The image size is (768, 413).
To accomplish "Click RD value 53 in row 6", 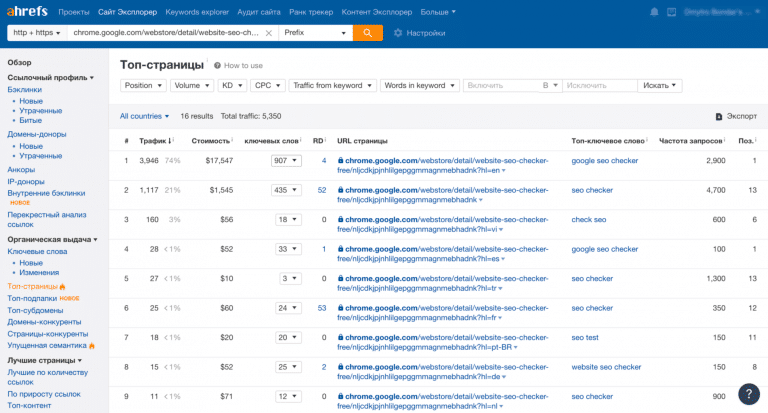I will 322,308.
